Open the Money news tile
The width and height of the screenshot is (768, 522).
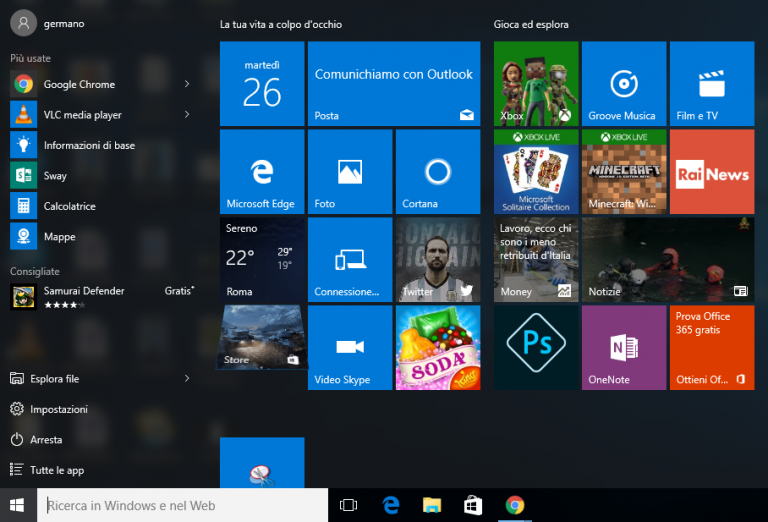tap(536, 260)
